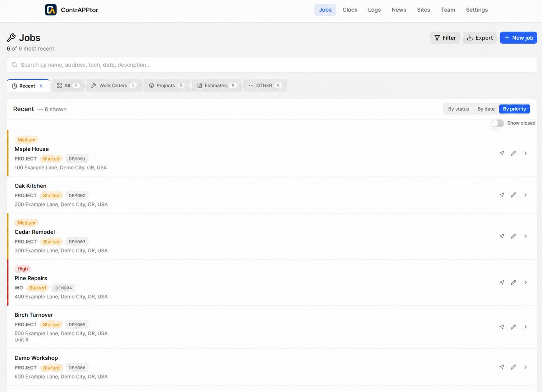Screen dimensions: 542x392
Task: Edit Birch Turnover with pencil icon
Action: click(x=513, y=327)
